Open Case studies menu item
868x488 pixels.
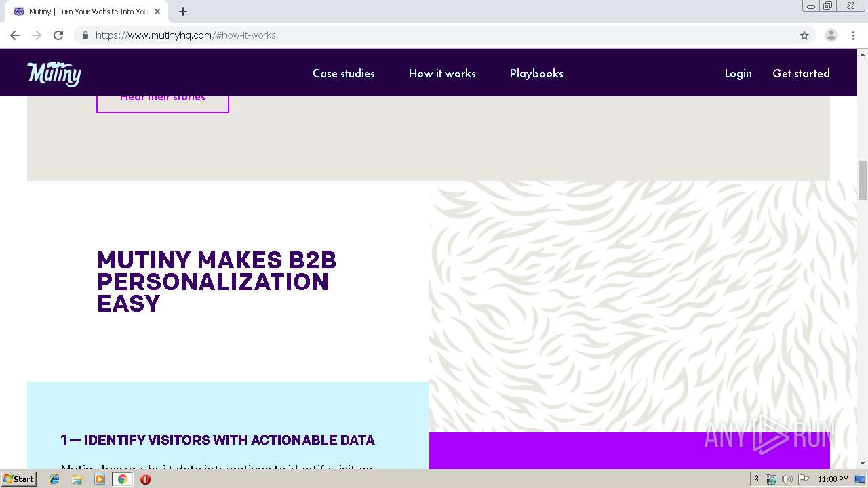(344, 73)
